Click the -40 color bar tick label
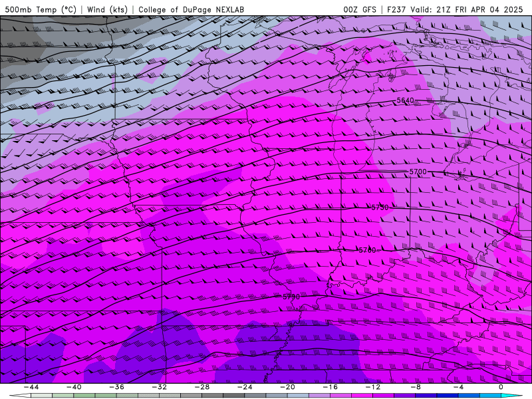This screenshot has width=532, height=399. click(74, 387)
